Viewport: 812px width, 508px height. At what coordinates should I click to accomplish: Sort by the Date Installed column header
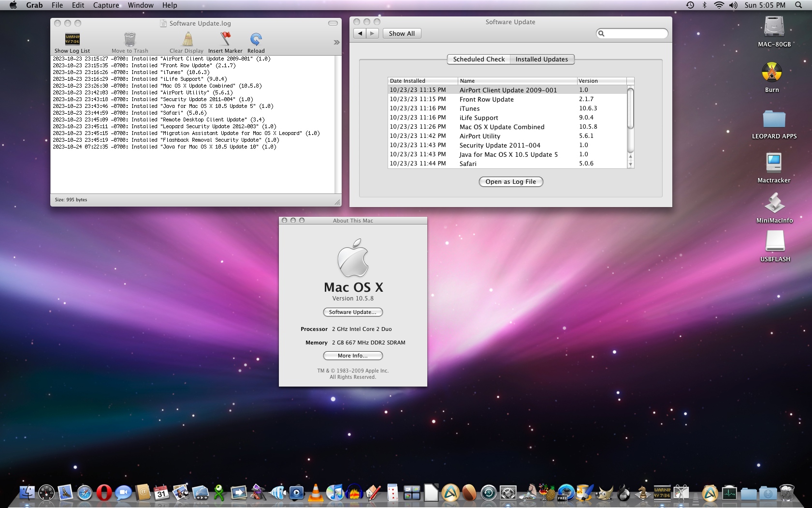[x=423, y=81]
